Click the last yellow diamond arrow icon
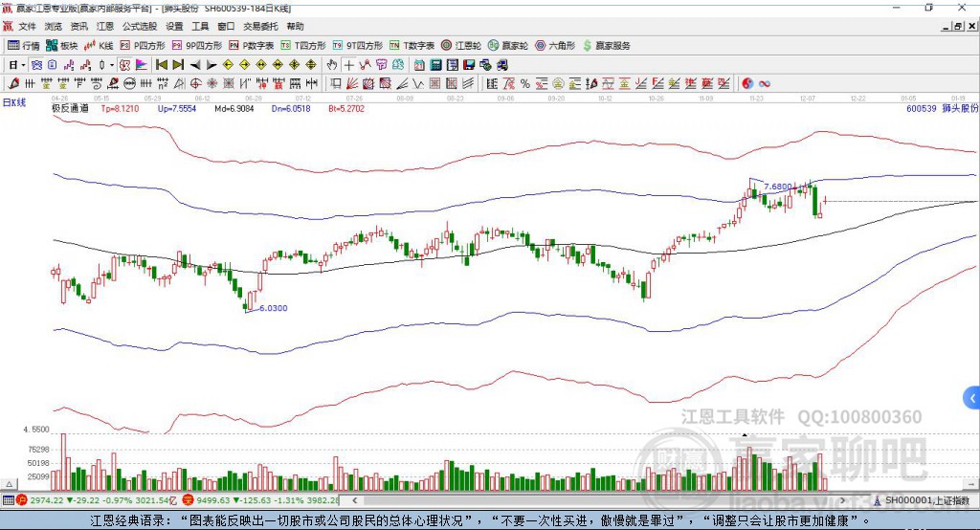Viewport: 980px width, 530px height. (x=311, y=65)
